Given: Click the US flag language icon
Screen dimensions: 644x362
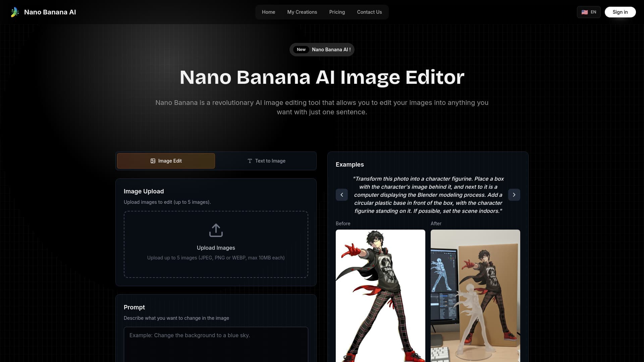Looking at the screenshot, I should (584, 12).
